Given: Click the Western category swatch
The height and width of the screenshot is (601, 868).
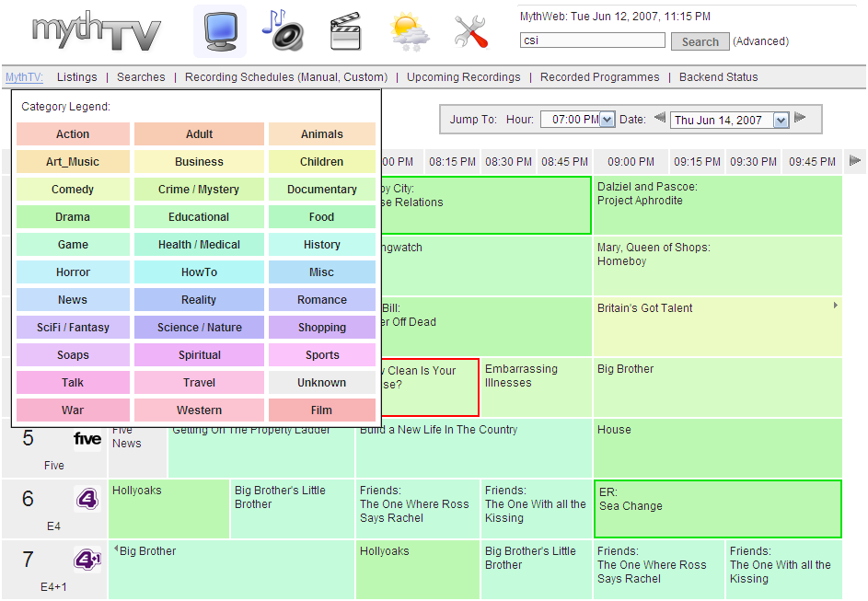Looking at the screenshot, I should click(x=200, y=410).
